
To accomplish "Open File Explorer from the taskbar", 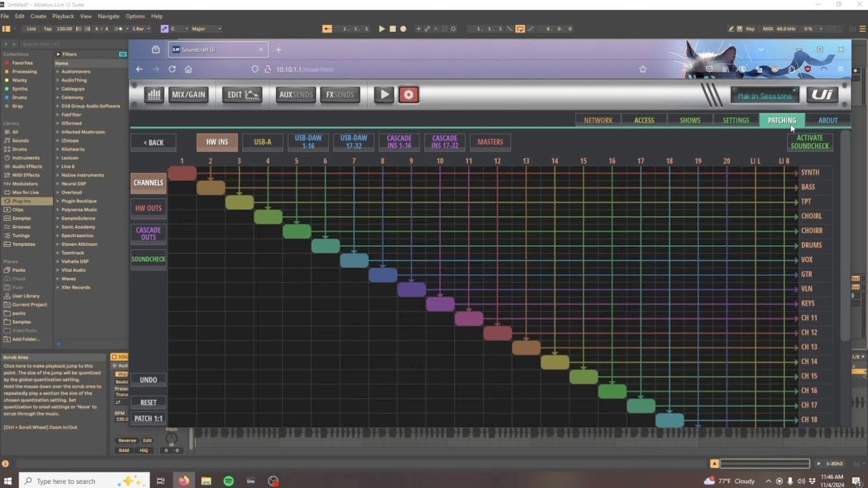I will [206, 481].
